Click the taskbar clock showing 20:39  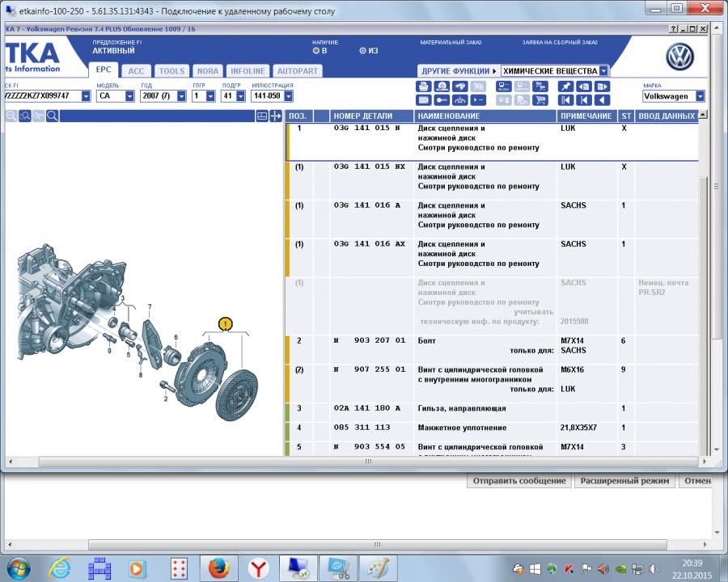[692, 563]
